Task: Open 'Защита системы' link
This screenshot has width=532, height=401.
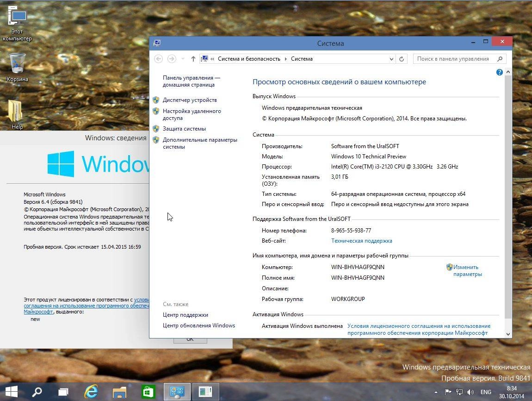Action: click(184, 129)
